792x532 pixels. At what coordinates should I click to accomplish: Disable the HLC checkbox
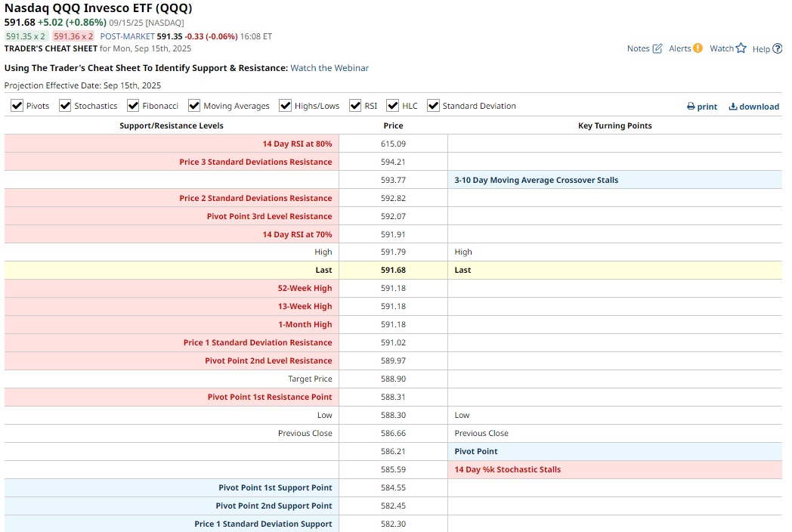393,106
